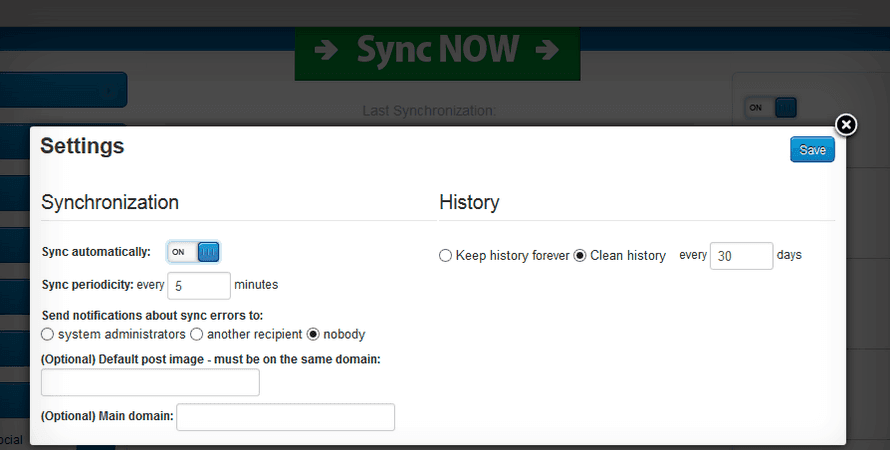Toggle the ON switch behind the dialog
Viewport: 890px width, 450px height.
pyautogui.click(x=771, y=107)
